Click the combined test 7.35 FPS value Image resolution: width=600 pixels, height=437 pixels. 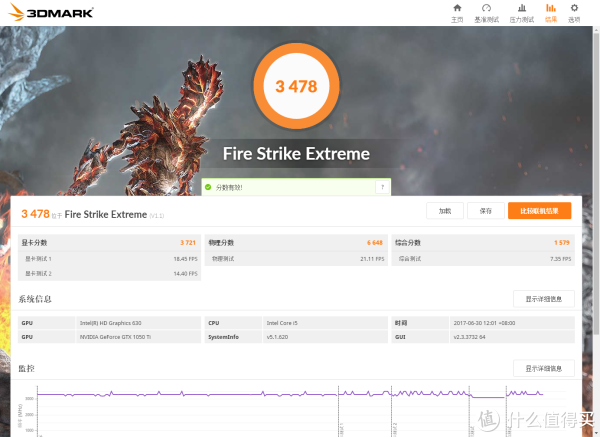pyautogui.click(x=561, y=259)
